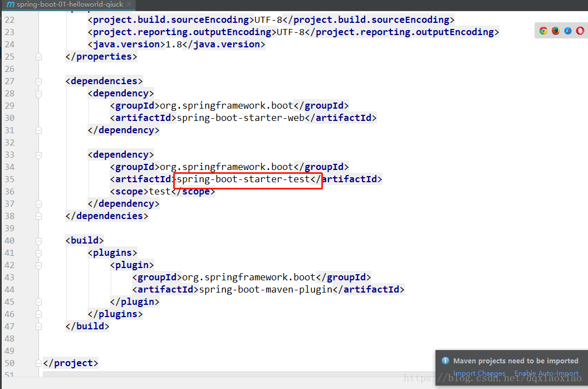The height and width of the screenshot is (389, 588).
Task: Open the page in Opera
Action: point(580,31)
